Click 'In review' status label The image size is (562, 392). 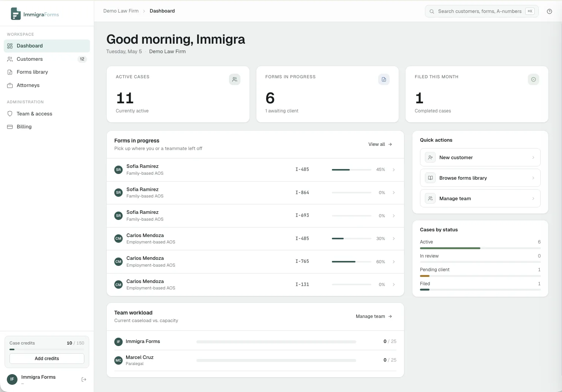click(429, 256)
